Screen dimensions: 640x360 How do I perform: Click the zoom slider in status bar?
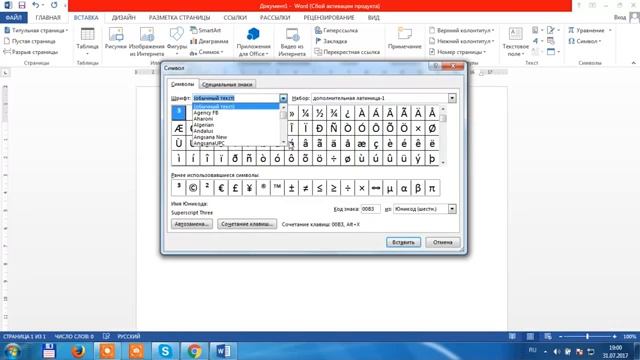[x=587, y=336]
